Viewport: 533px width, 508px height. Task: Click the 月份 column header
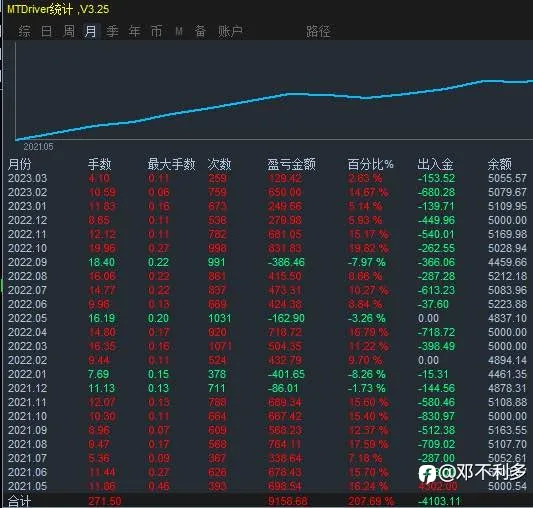pyautogui.click(x=19, y=164)
